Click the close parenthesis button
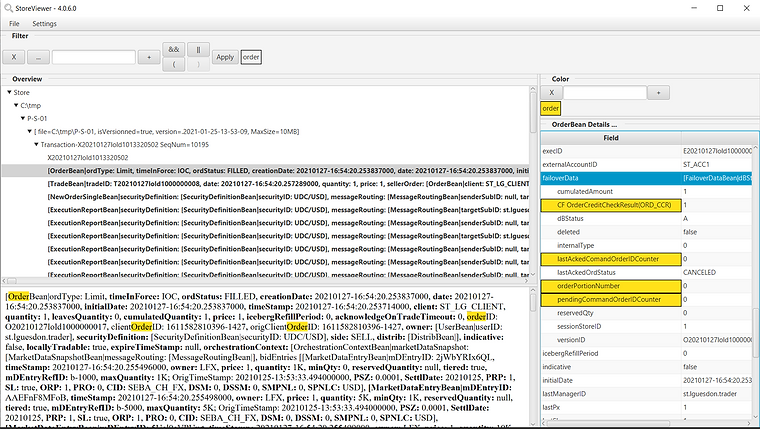Image resolution: width=760 pixels, height=429 pixels. point(198,64)
